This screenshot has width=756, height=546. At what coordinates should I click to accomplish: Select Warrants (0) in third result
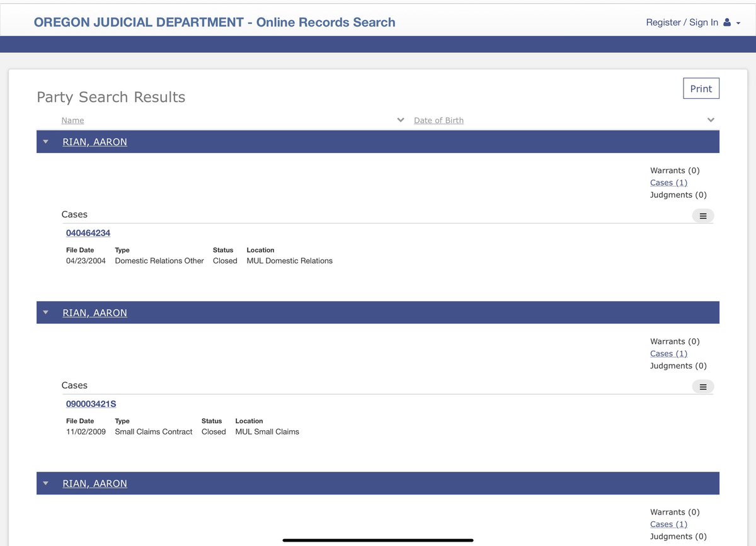[675, 512]
